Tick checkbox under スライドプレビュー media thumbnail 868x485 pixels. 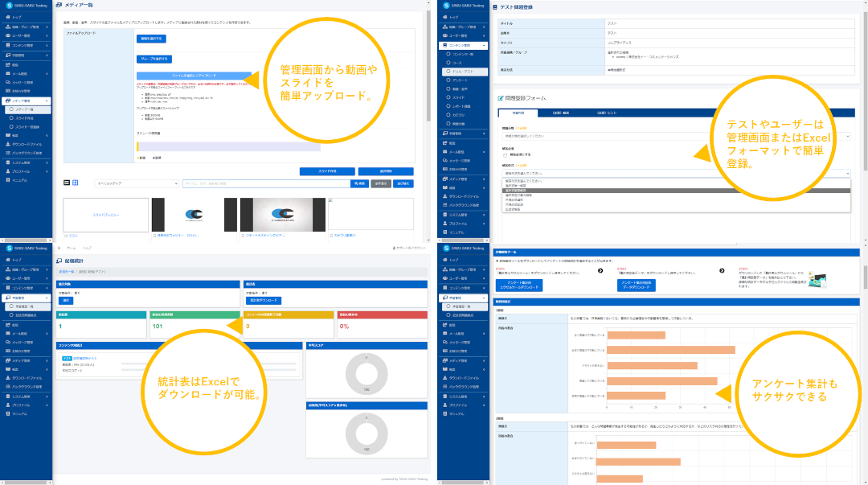point(67,236)
